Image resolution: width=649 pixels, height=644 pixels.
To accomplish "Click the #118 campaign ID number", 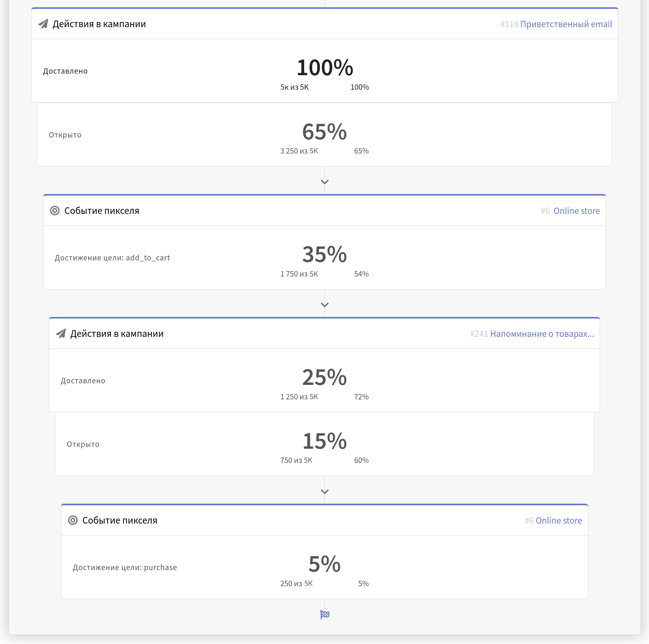I will 509,24.
